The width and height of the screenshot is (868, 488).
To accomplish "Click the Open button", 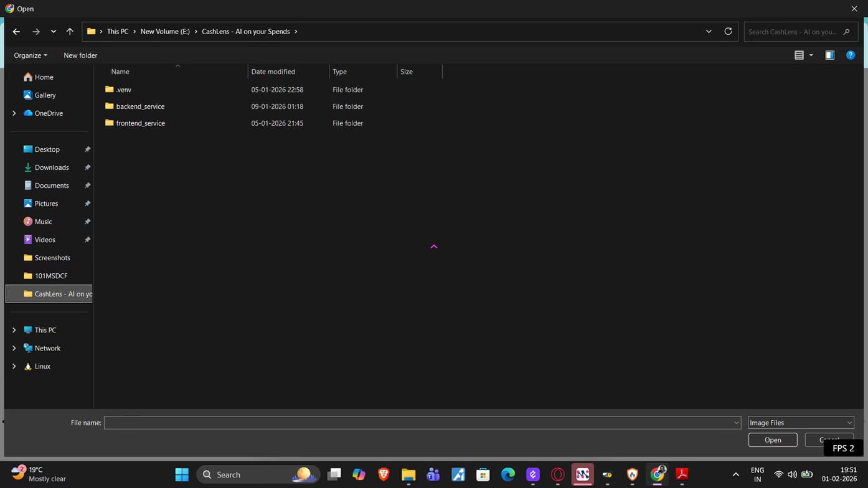I will (x=772, y=440).
